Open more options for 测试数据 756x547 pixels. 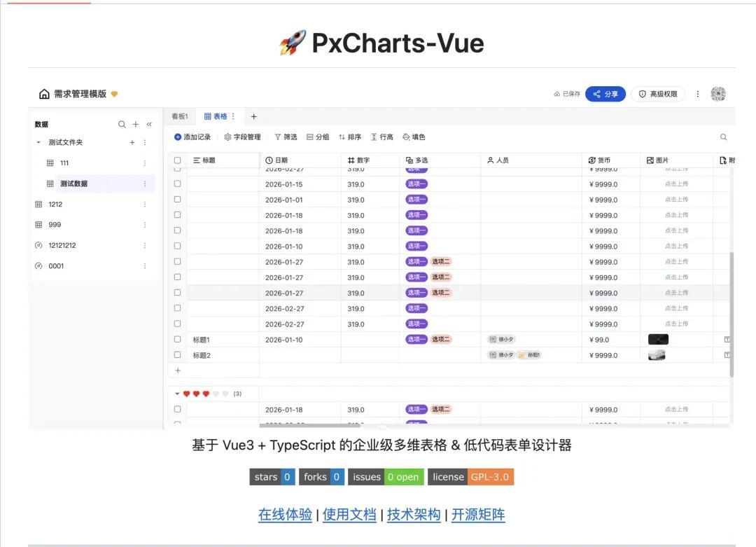coord(145,184)
